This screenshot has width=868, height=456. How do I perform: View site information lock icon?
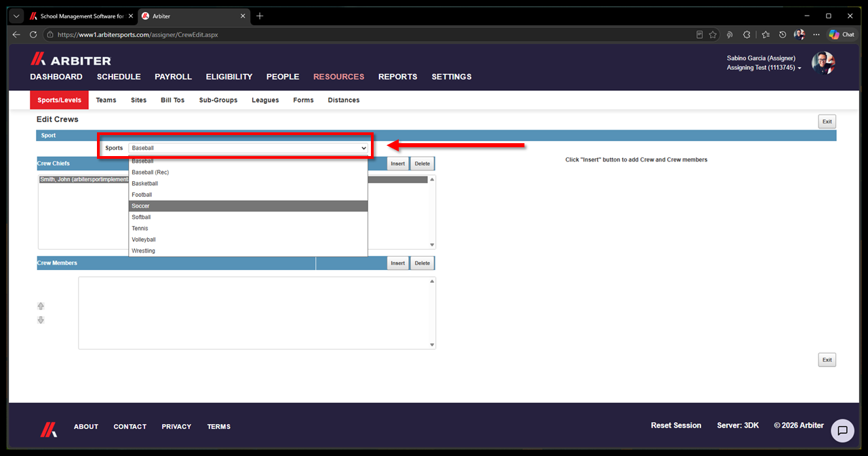[50, 34]
